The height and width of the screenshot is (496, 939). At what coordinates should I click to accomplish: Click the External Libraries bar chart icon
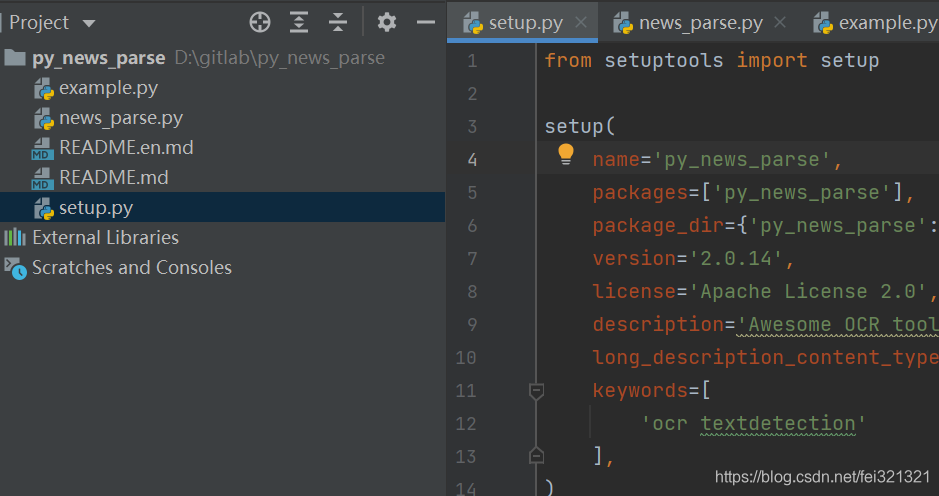[15, 237]
